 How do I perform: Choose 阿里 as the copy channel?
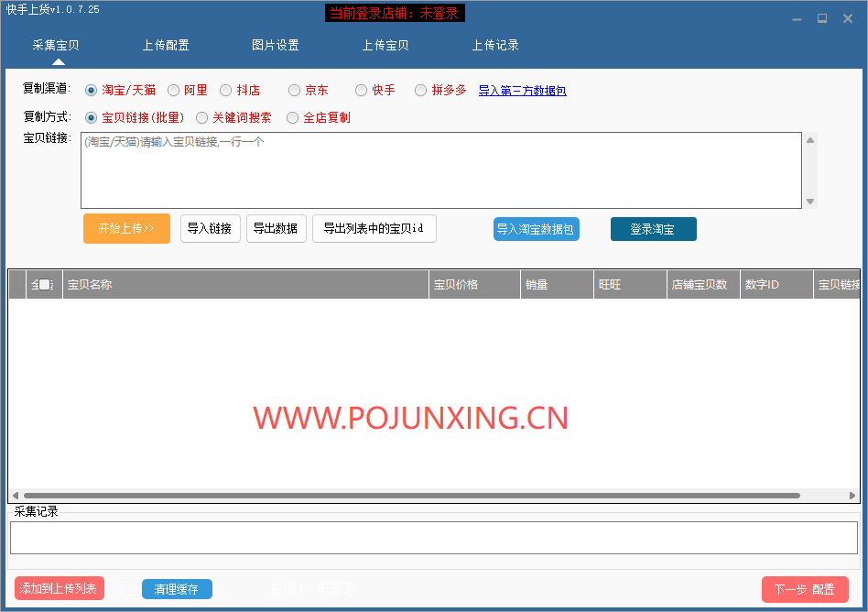click(x=174, y=91)
